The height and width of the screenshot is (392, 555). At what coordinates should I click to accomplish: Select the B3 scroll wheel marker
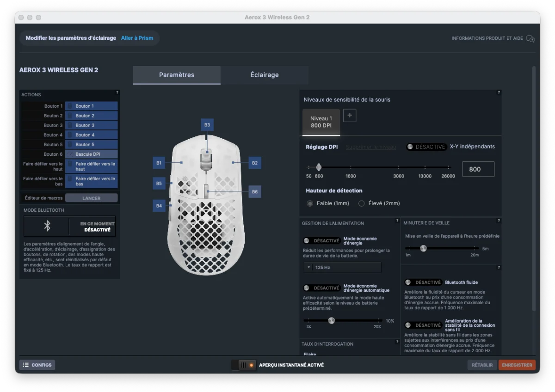click(207, 125)
